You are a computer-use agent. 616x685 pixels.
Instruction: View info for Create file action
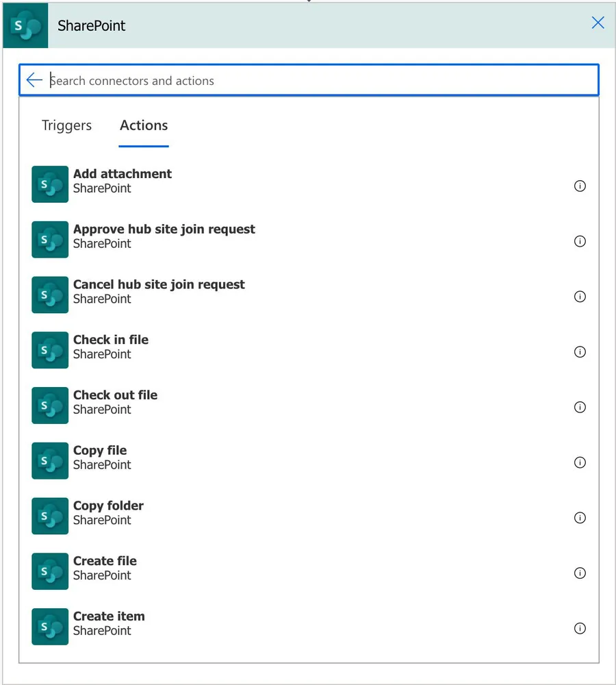tap(580, 573)
